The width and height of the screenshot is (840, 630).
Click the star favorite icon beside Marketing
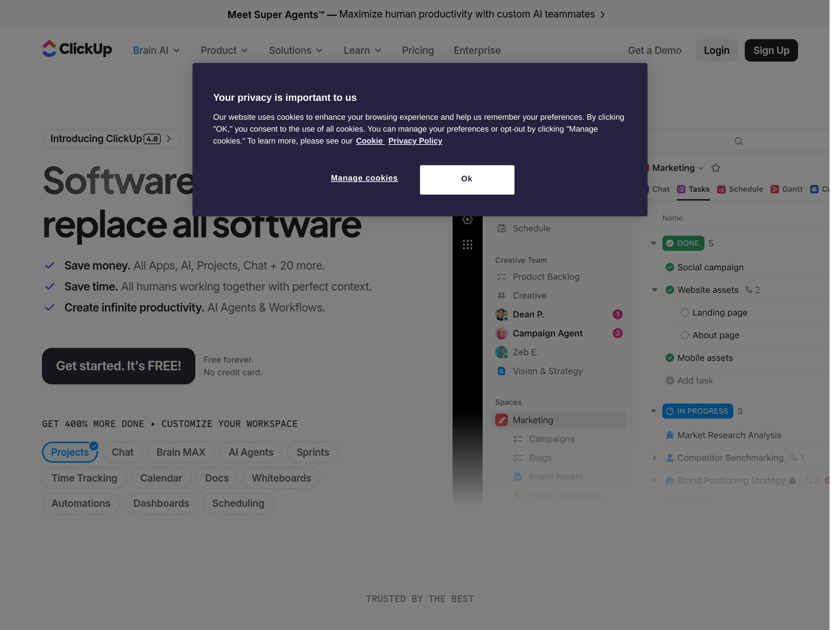tap(716, 168)
